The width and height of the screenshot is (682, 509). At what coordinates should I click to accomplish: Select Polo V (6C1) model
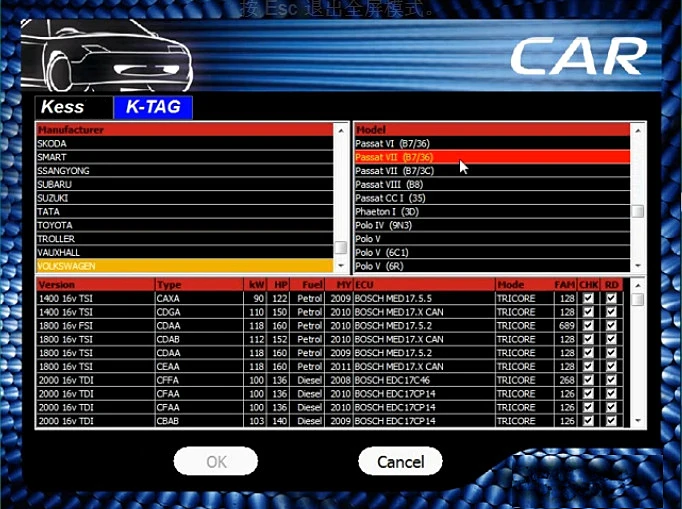pyautogui.click(x=492, y=252)
